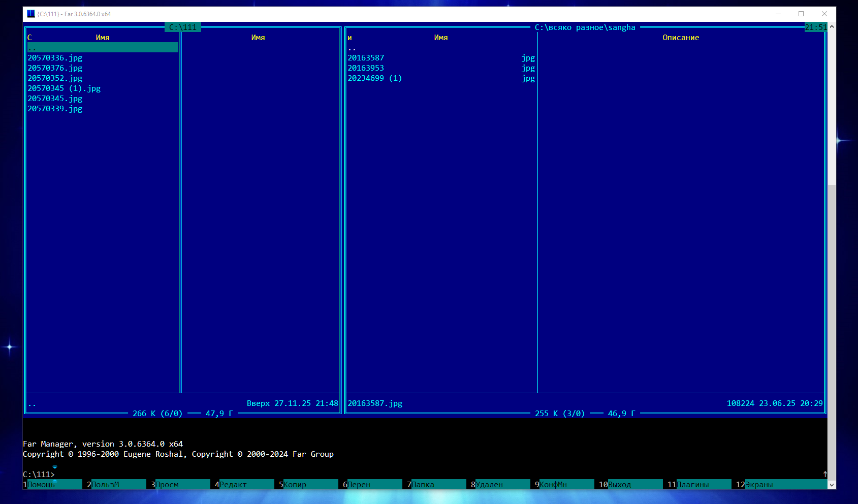Click the scrollbar down arrow

(832, 485)
